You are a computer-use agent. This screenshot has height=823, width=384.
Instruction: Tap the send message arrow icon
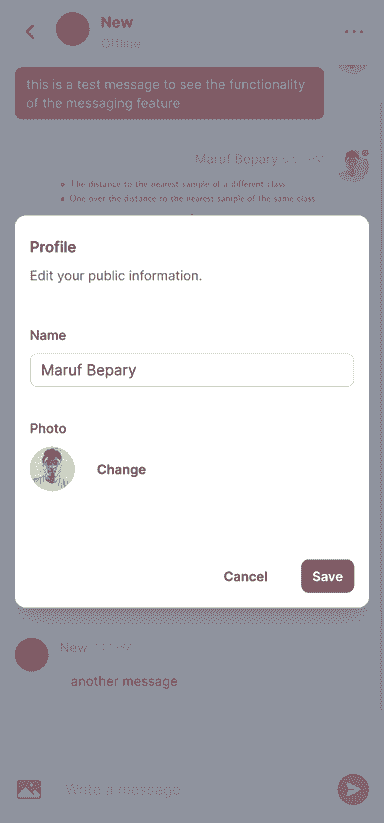click(x=353, y=789)
